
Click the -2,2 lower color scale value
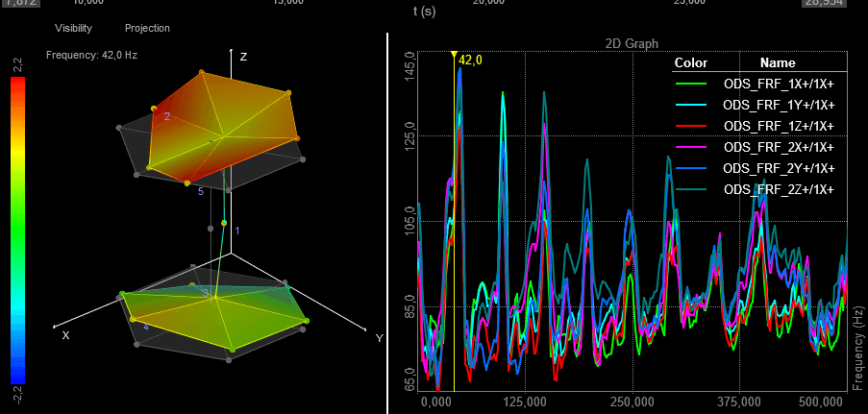point(17,397)
